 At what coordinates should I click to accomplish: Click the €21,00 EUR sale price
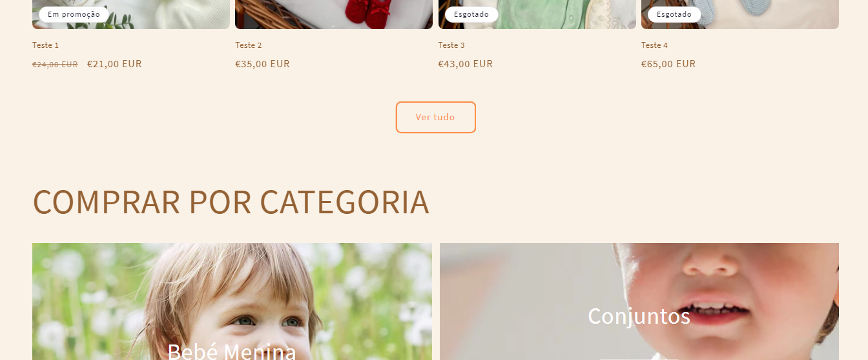coord(114,64)
